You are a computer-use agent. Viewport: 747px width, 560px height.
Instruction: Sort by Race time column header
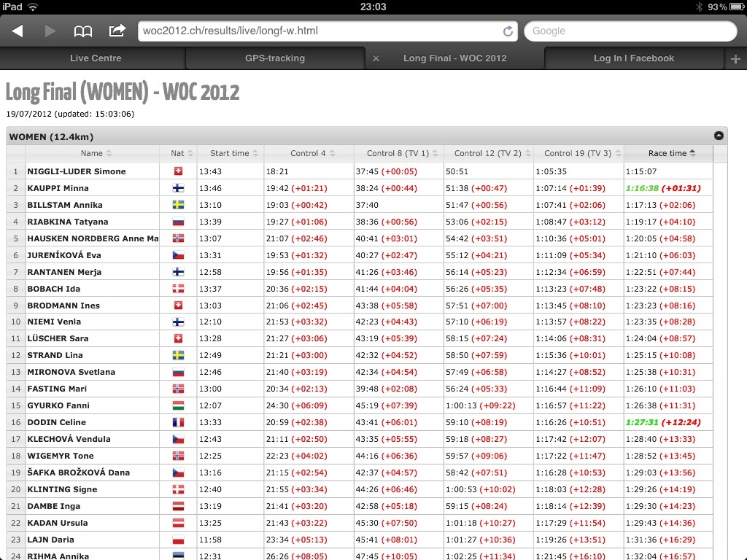tap(667, 153)
